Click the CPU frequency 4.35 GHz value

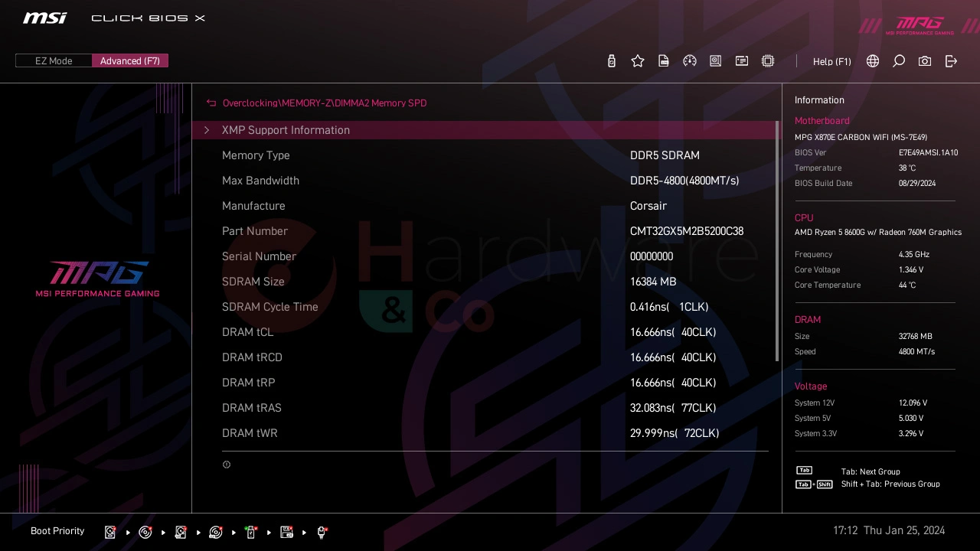914,255
